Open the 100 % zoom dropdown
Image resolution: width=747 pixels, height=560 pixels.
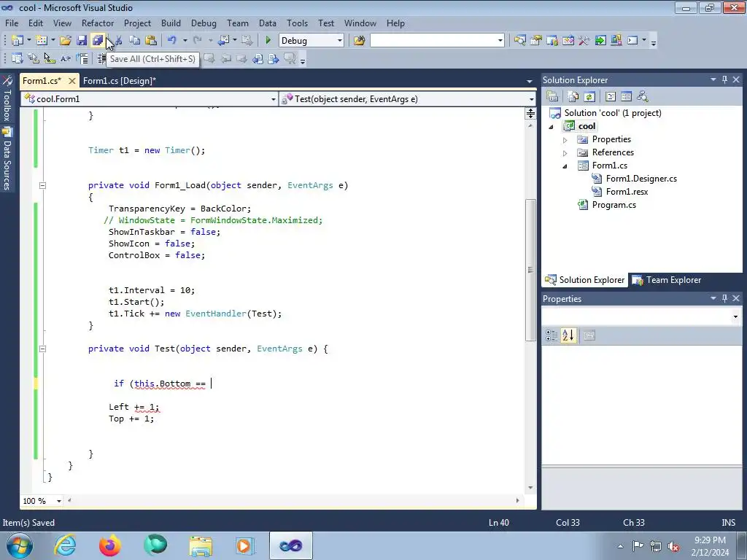click(x=58, y=501)
